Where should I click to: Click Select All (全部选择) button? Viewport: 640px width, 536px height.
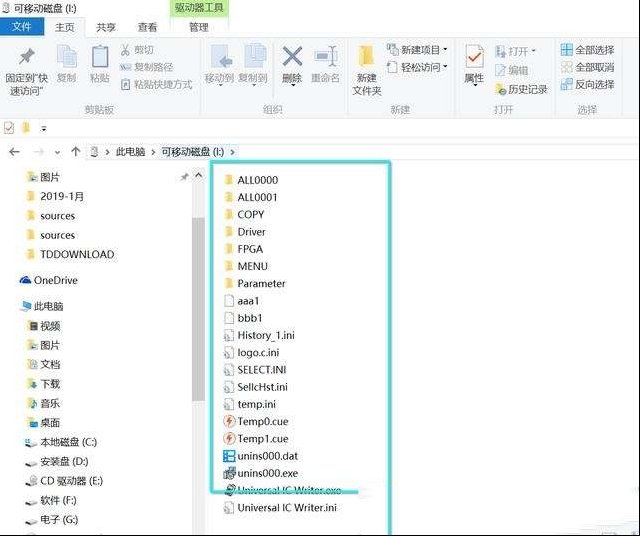(587, 50)
